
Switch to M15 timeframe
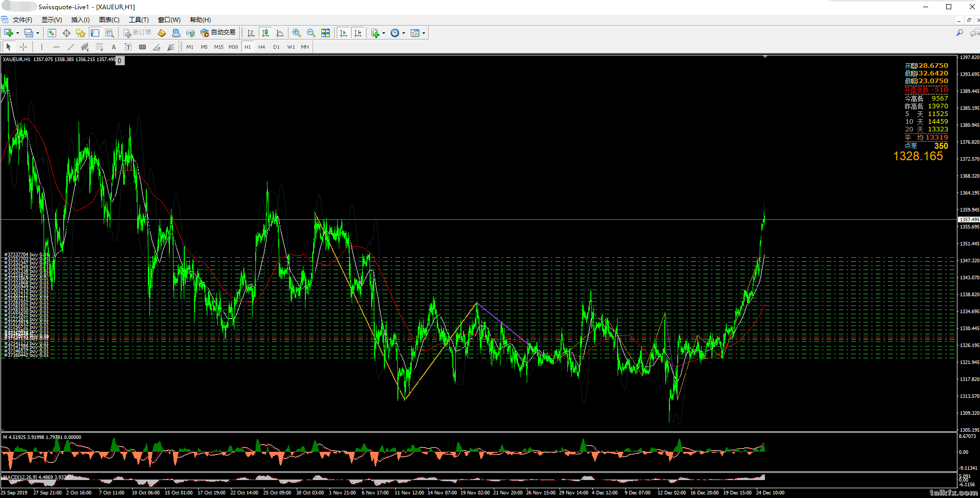pyautogui.click(x=219, y=47)
